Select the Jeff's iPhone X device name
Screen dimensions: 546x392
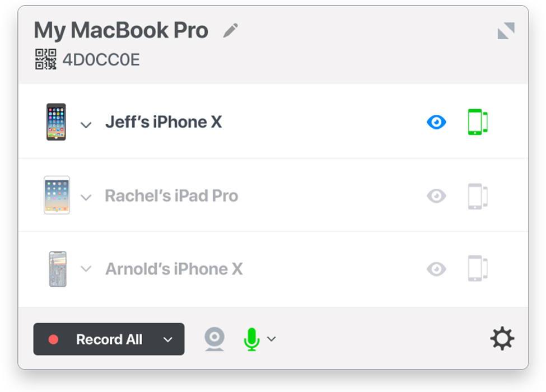pos(164,122)
